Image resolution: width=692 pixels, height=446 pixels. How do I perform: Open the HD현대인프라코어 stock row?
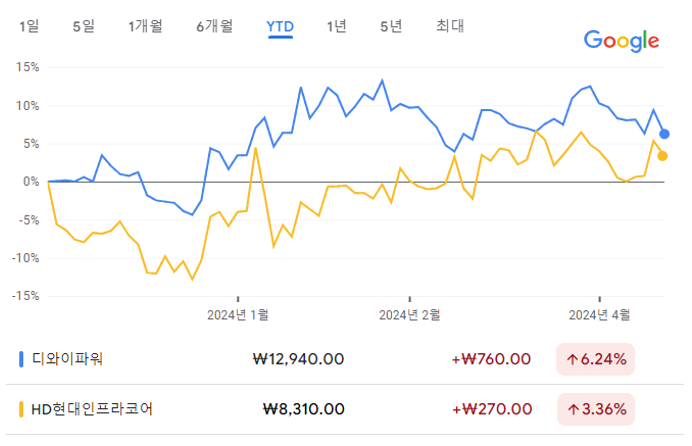345,409
